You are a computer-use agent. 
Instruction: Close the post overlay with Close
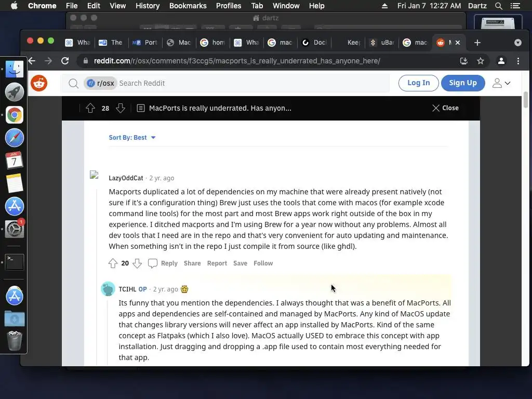pyautogui.click(x=445, y=108)
